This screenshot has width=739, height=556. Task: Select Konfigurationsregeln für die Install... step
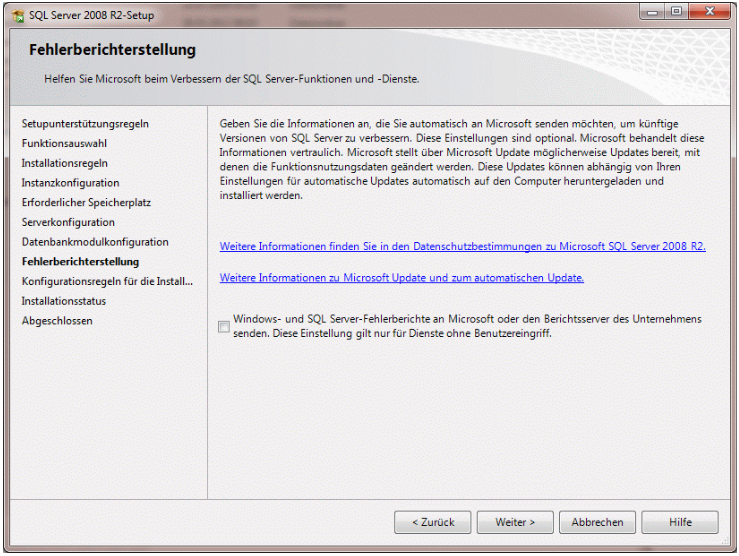coord(107,282)
